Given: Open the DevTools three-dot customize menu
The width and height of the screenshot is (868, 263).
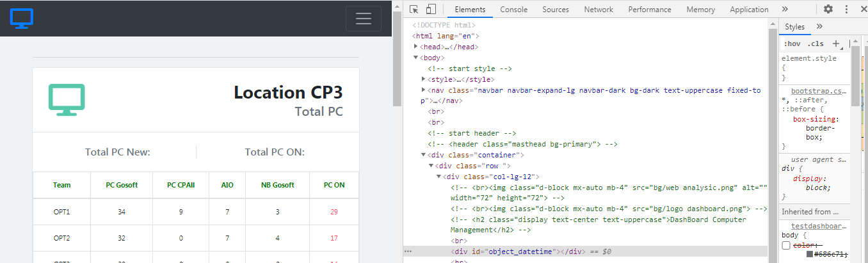Looking at the screenshot, I should pos(847,10).
